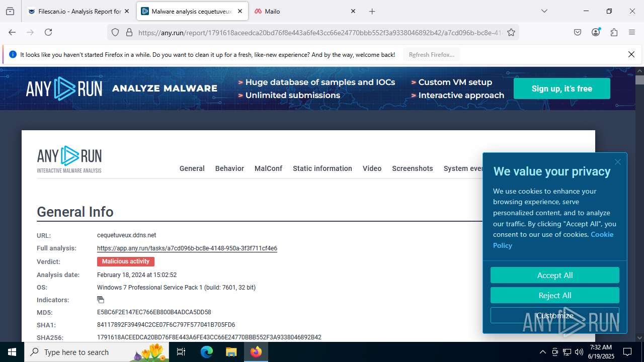644x362 pixels.
Task: Open the Firefox application menu
Action: 632,32
